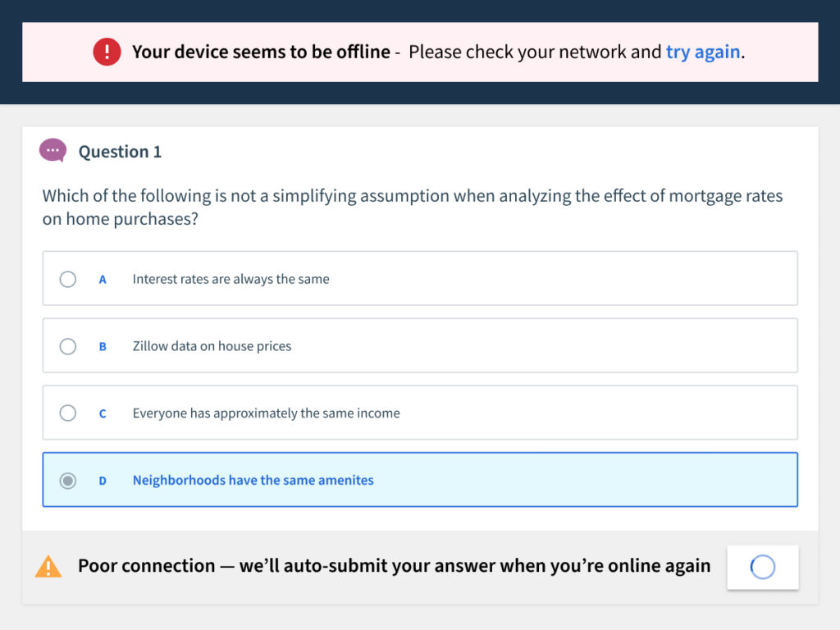Select 'Neighborhoods have the same amenites' answer
The height and width of the screenshot is (630, 840).
(420, 479)
